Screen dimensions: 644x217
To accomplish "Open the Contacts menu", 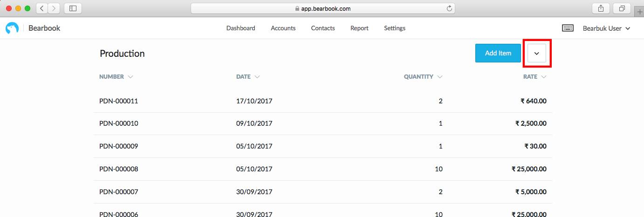I will 323,28.
